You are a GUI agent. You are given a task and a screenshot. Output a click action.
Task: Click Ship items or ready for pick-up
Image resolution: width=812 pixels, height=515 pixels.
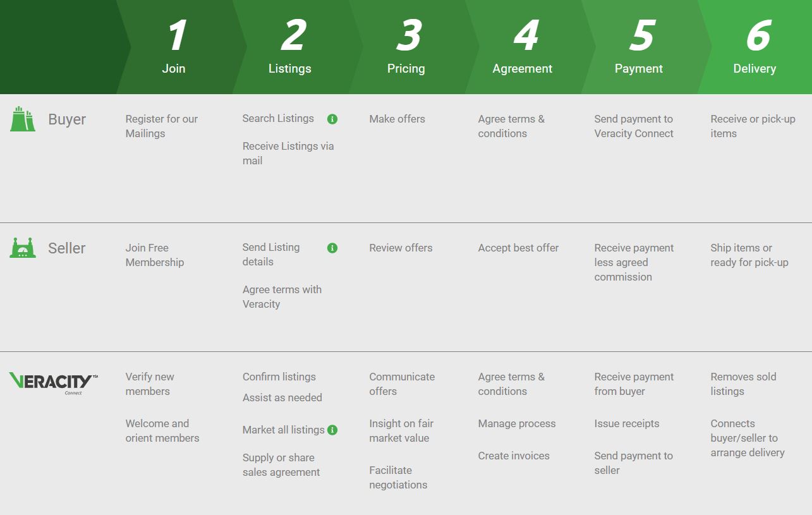coord(749,255)
